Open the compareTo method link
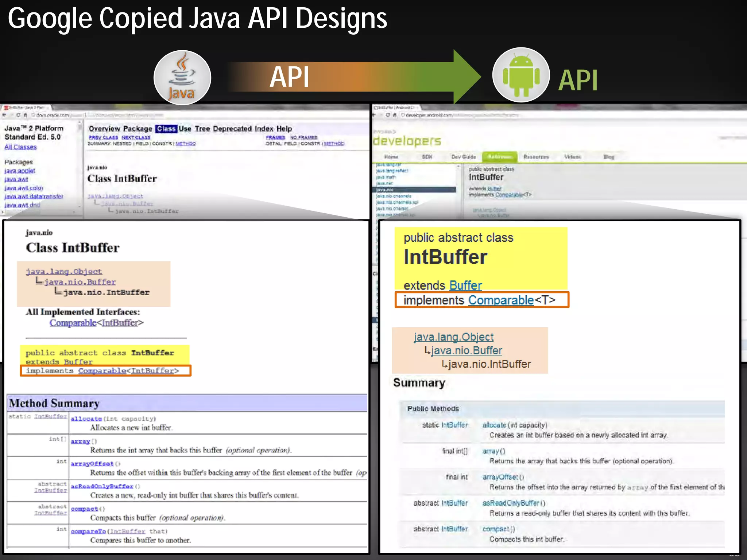Viewport: 747px width, 560px height. click(x=88, y=531)
